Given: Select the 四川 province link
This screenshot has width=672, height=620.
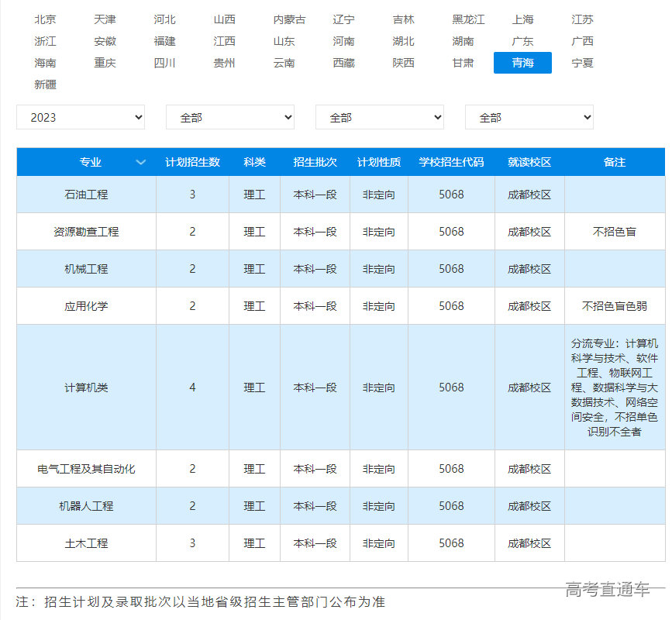Looking at the screenshot, I should (165, 63).
